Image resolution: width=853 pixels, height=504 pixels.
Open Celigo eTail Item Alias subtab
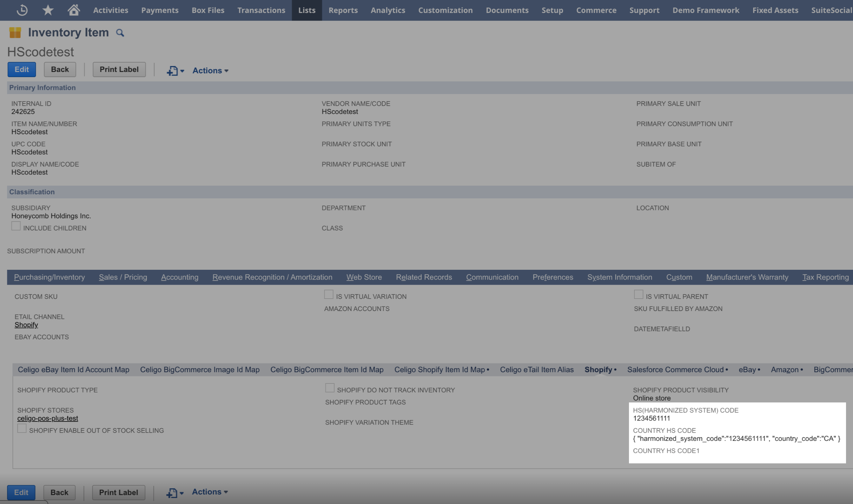(537, 369)
